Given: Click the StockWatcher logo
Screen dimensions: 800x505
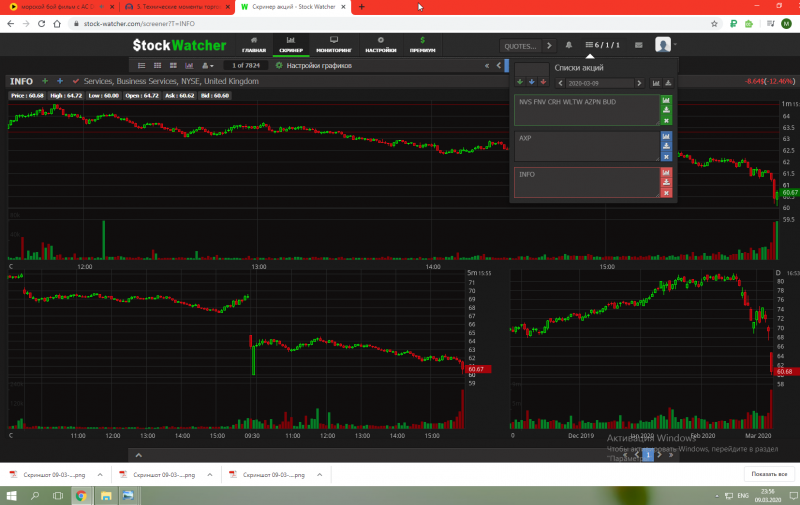Looking at the screenshot, I should click(x=179, y=45).
